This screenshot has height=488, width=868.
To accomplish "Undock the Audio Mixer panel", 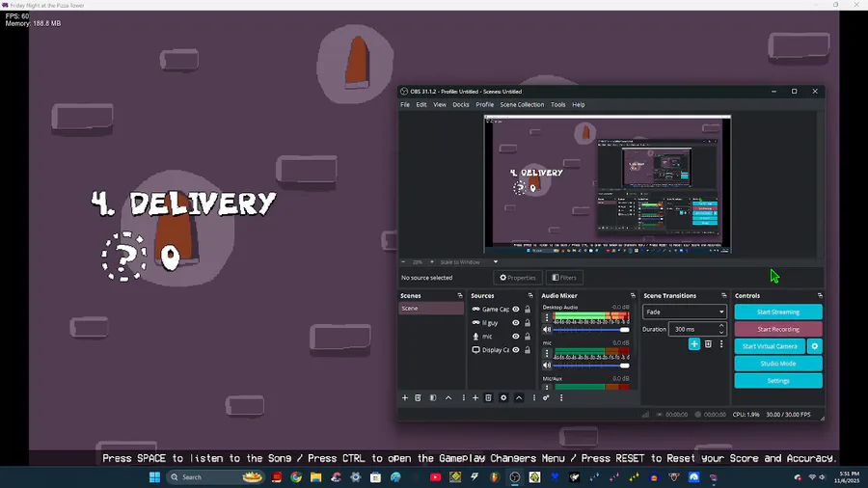I will click(x=633, y=296).
